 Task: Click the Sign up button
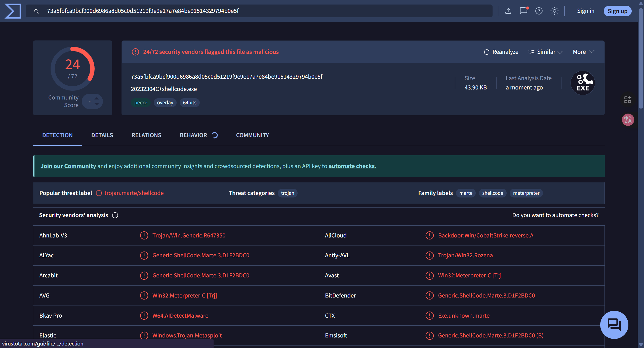point(617,11)
